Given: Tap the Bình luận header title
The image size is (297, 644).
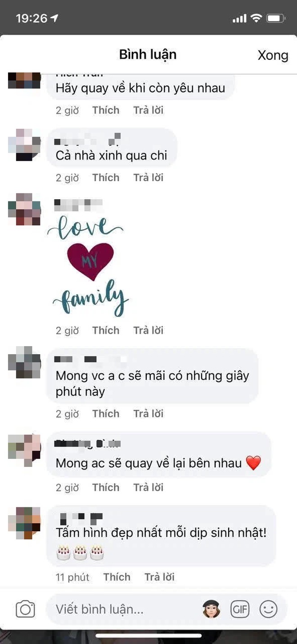Looking at the screenshot, I should (x=148, y=55).
